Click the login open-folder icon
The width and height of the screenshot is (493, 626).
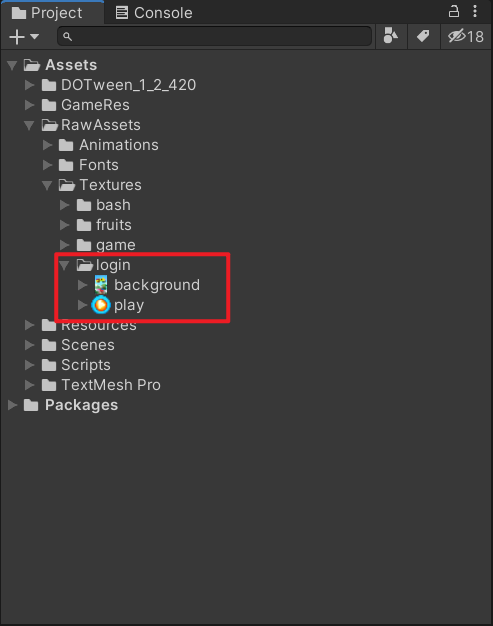pos(85,265)
